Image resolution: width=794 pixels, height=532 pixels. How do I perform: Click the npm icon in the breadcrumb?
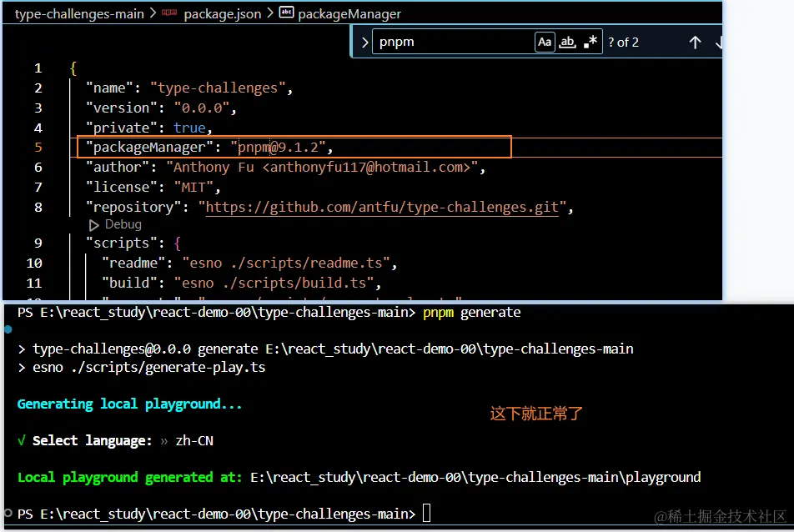click(169, 13)
